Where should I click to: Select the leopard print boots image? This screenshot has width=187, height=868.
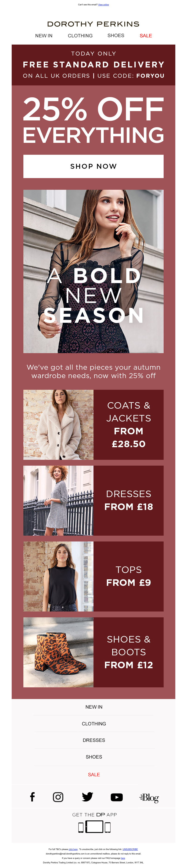pyautogui.click(x=58, y=652)
